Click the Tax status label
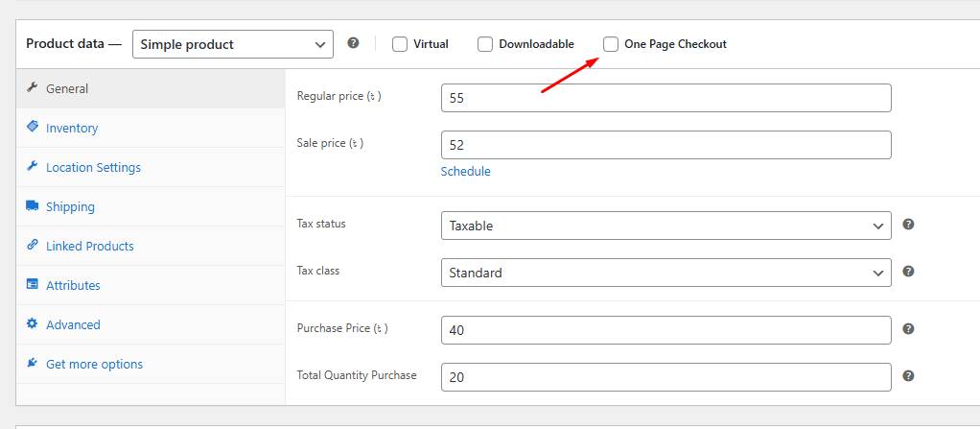The height and width of the screenshot is (429, 980). pyautogui.click(x=321, y=224)
